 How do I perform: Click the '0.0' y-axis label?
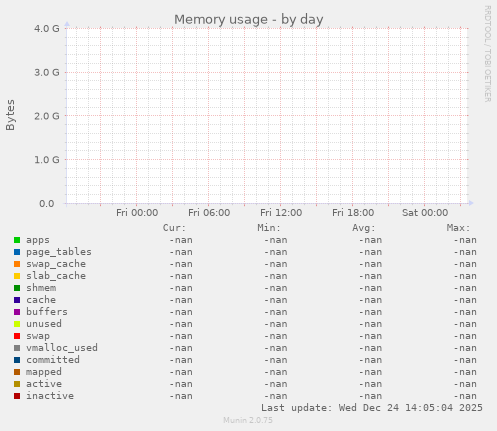(x=47, y=204)
